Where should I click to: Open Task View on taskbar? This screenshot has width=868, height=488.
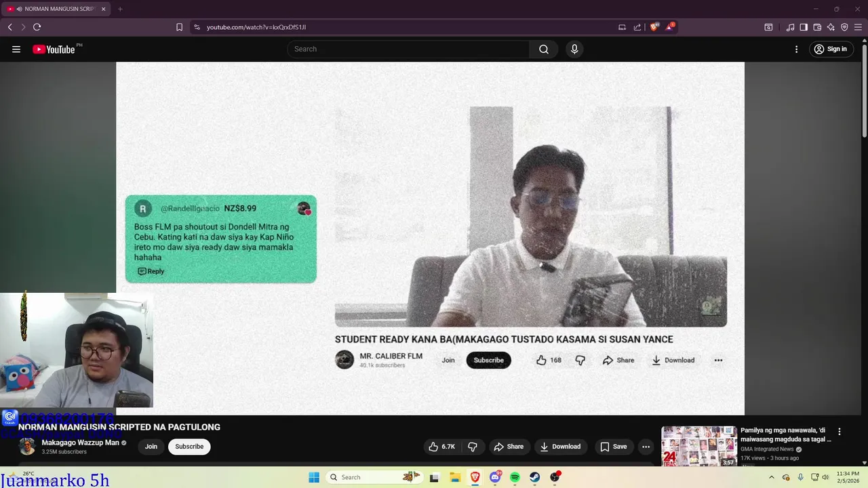tap(434, 477)
